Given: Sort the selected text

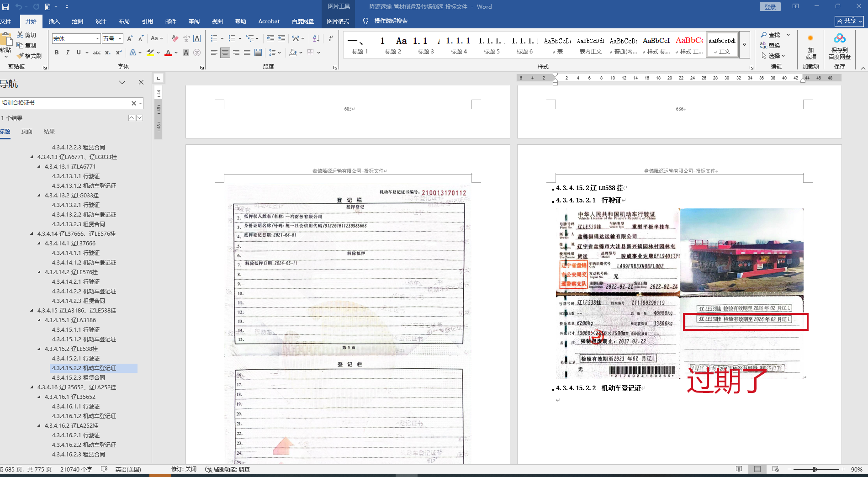Looking at the screenshot, I should point(316,38).
